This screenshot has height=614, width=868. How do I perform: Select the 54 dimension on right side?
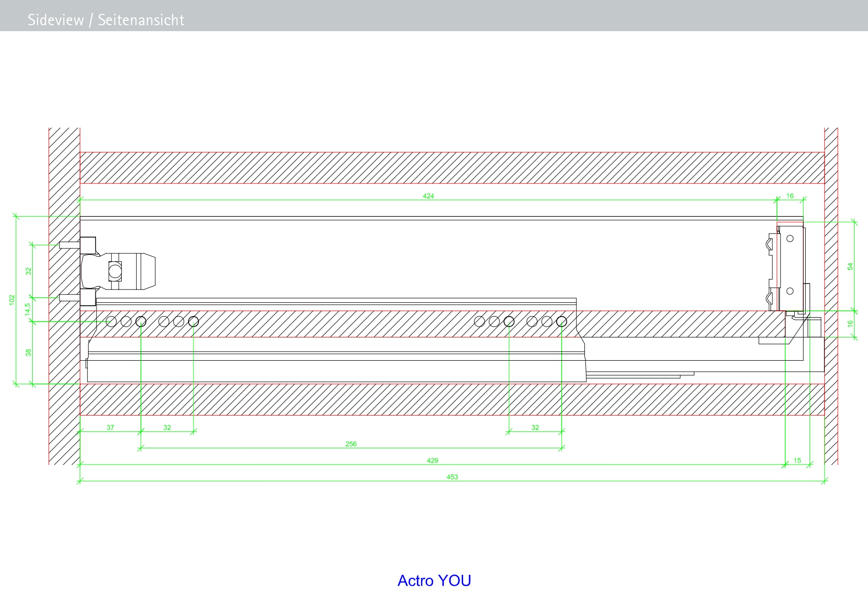point(850,266)
